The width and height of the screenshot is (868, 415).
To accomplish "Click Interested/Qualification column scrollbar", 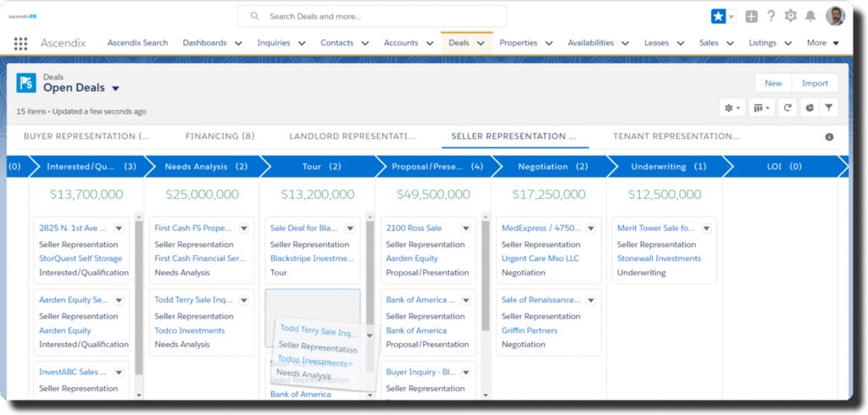I will [139, 297].
